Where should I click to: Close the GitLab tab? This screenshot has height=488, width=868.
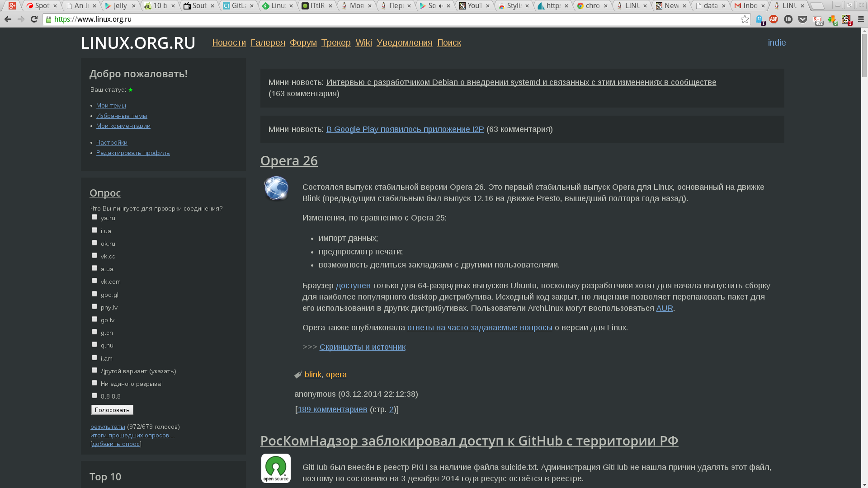click(252, 6)
